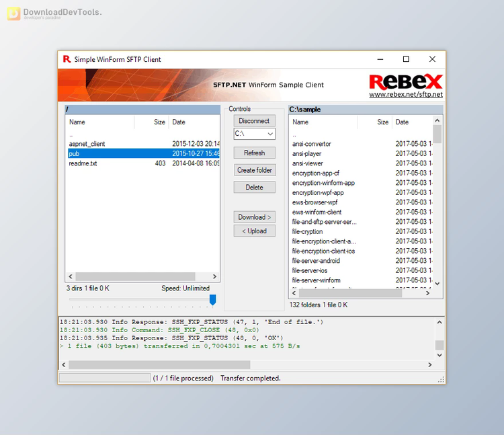Click the 'Transfer completed.' status text
The image size is (504, 435).
[x=251, y=379]
